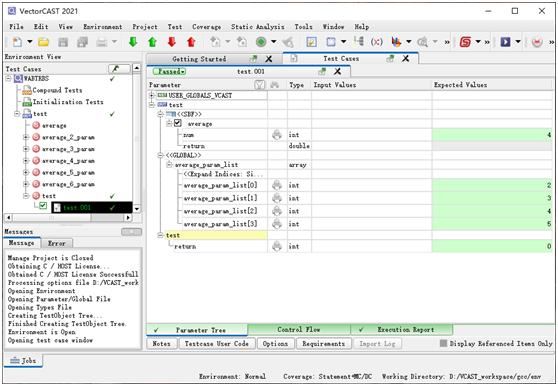Uncheck the average SBF checkbox
Screen dimensions: 558x386
[x=178, y=123]
